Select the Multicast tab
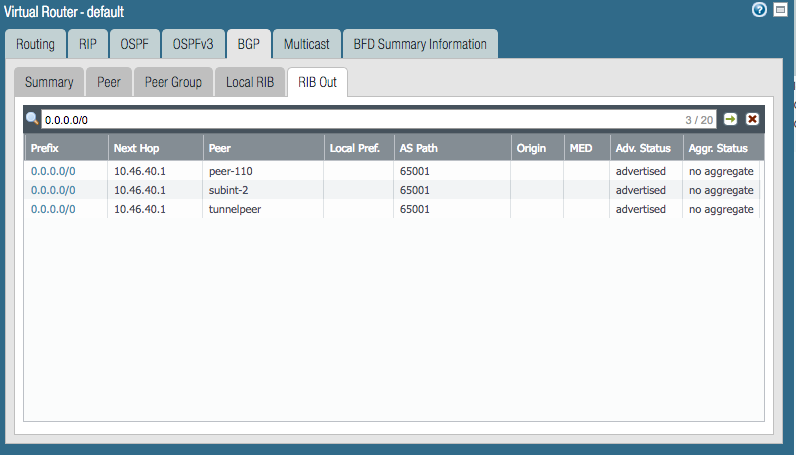Screen dimensions: 796x455 pos(306,44)
